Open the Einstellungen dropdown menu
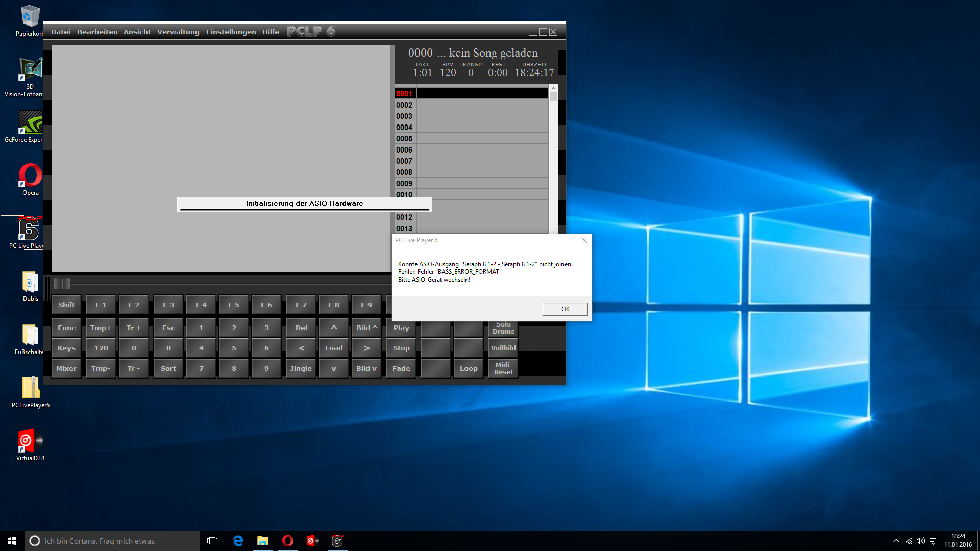This screenshot has height=551, width=980. (x=231, y=31)
